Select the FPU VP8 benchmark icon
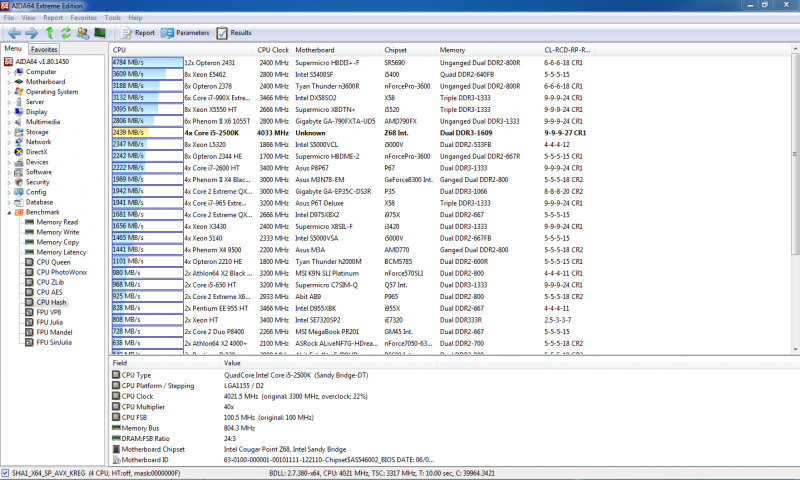Viewport: 800px width, 480px height. (x=29, y=312)
